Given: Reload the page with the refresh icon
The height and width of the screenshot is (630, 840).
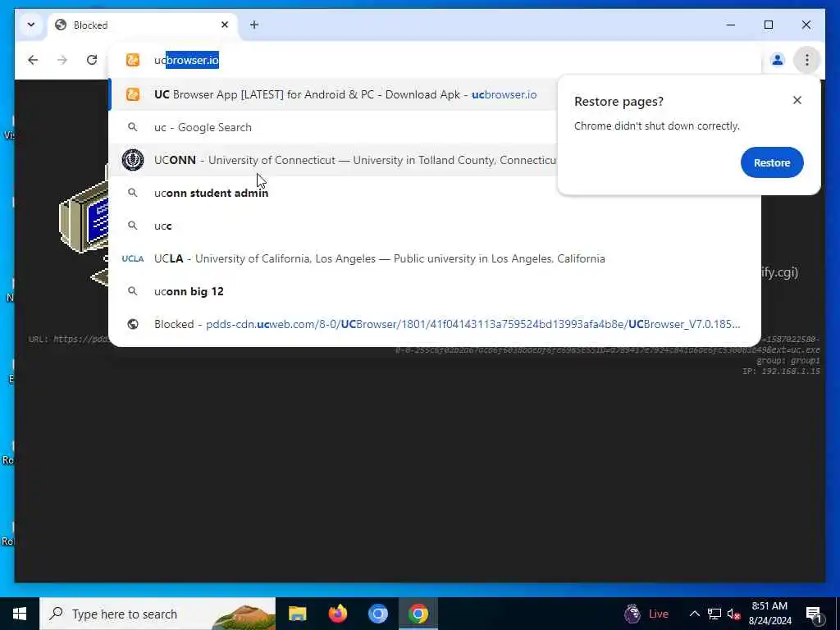Looking at the screenshot, I should tap(92, 60).
